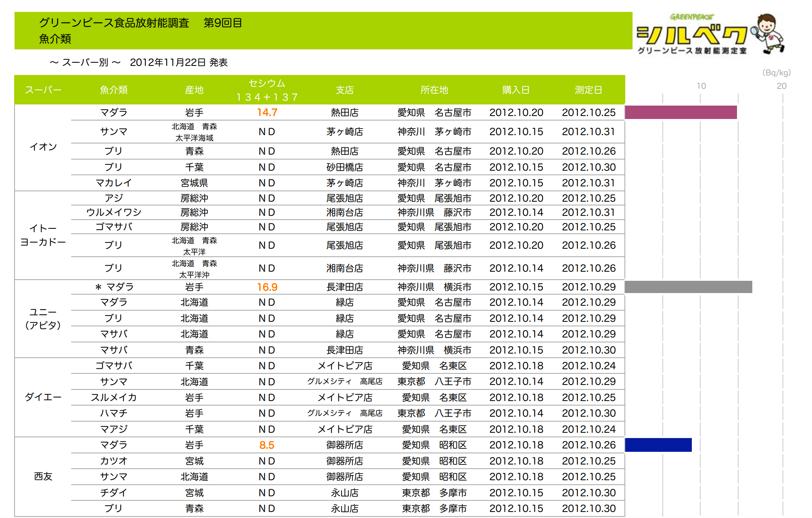Select the イトーヨーカドー supermarket label

43,235
